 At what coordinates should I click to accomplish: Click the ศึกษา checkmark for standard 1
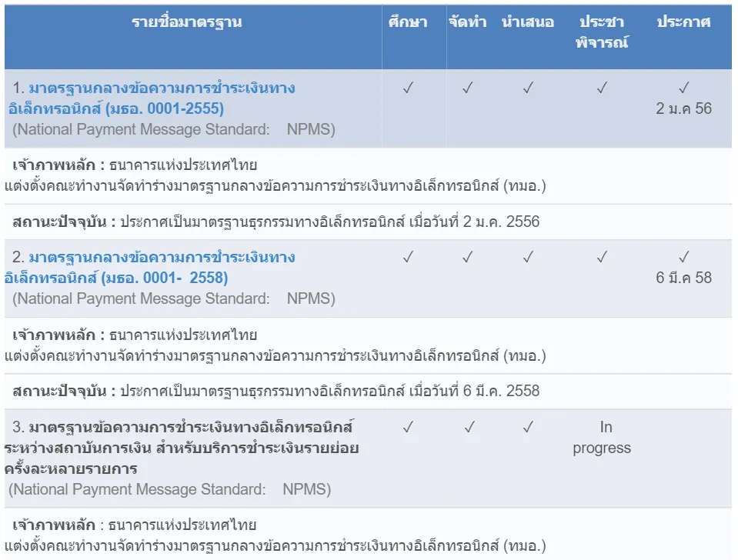click(408, 88)
